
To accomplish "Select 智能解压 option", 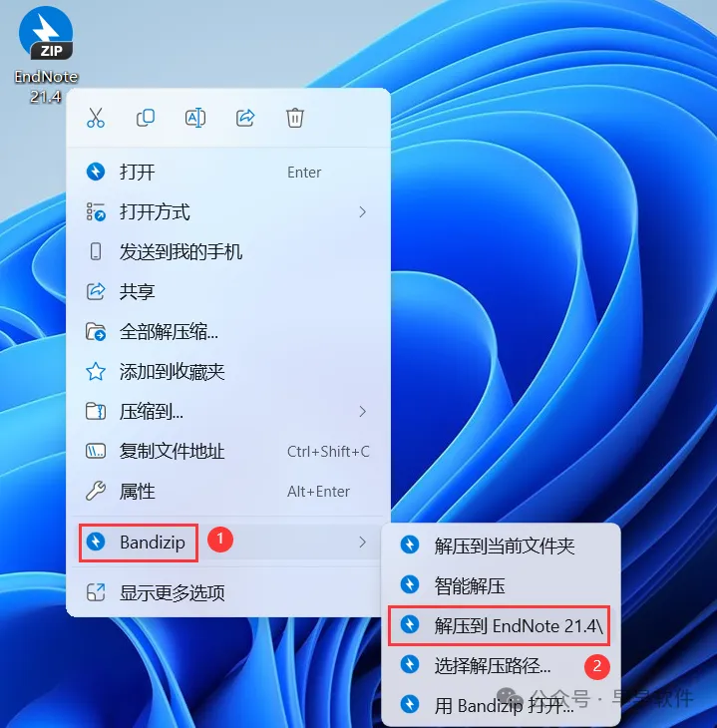I will (501, 585).
